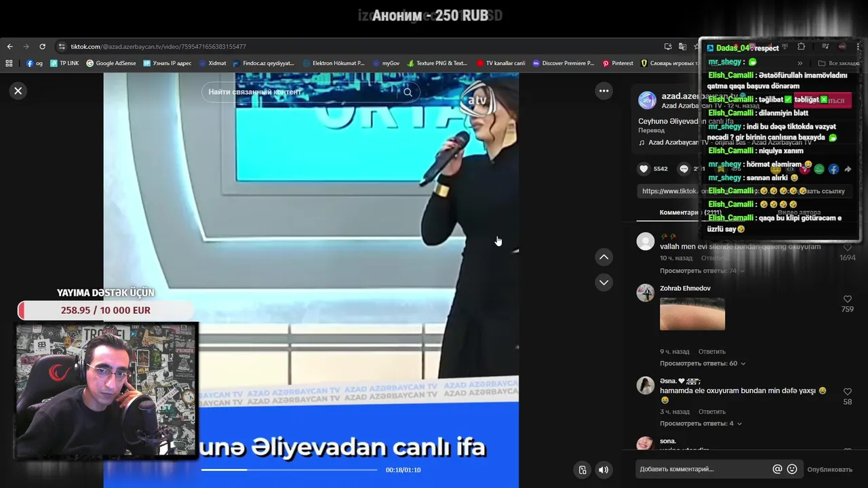Toggle the mini-player floating icon
This screenshot has height=488, width=868.
click(582, 470)
